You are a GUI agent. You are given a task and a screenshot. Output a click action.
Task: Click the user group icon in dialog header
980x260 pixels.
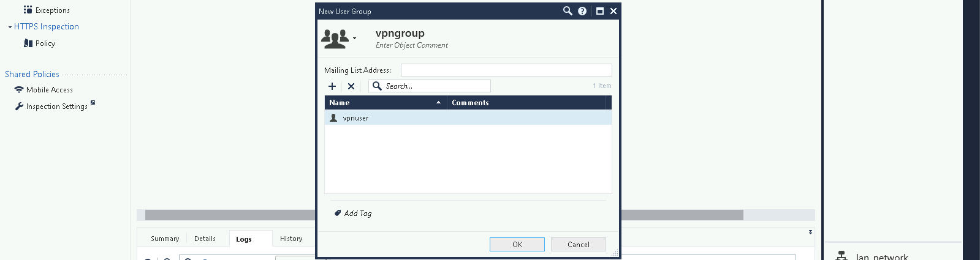(x=335, y=39)
